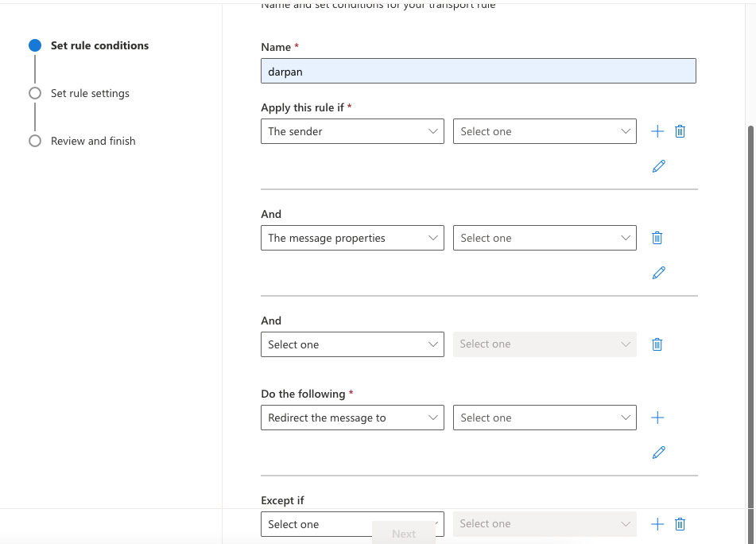Open Select one dropdown beside Redirect action
The height and width of the screenshot is (544, 756).
(x=545, y=418)
